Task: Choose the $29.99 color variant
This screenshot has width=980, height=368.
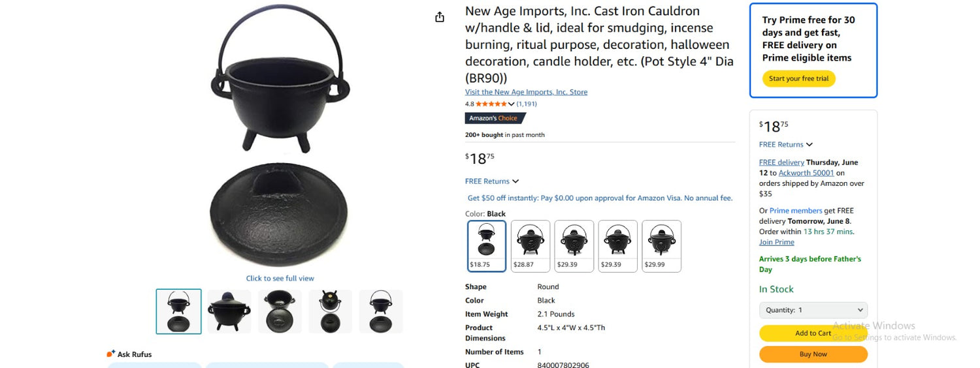Action: (661, 246)
